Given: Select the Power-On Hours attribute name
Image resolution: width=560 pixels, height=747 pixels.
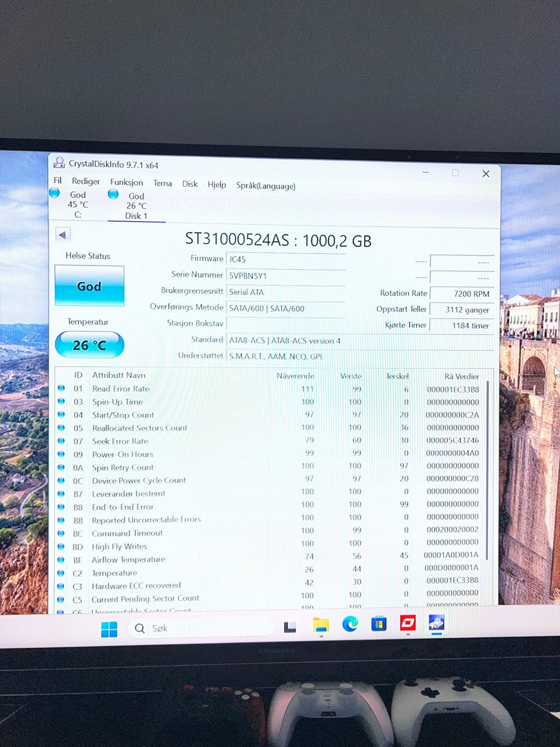Looking at the screenshot, I should click(123, 454).
